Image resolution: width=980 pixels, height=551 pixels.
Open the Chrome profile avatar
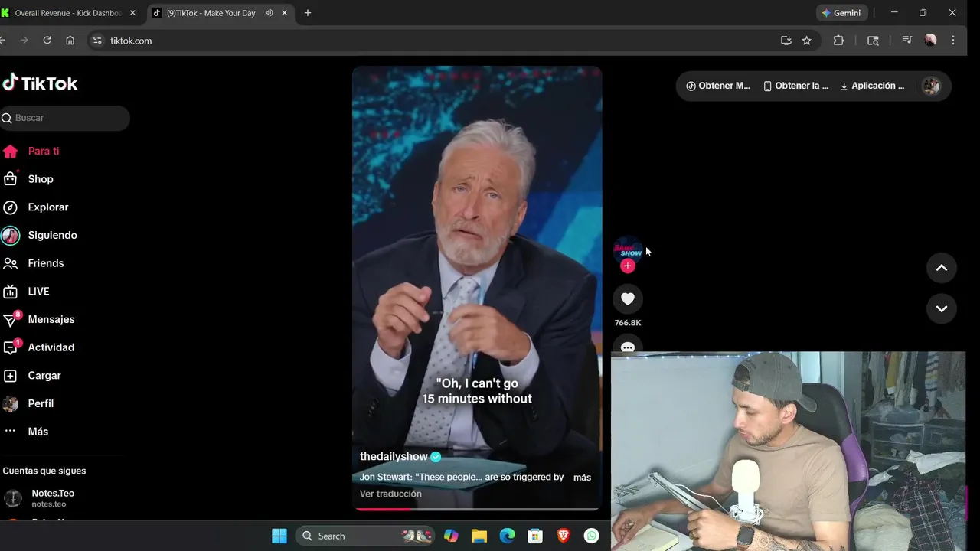click(x=930, y=41)
